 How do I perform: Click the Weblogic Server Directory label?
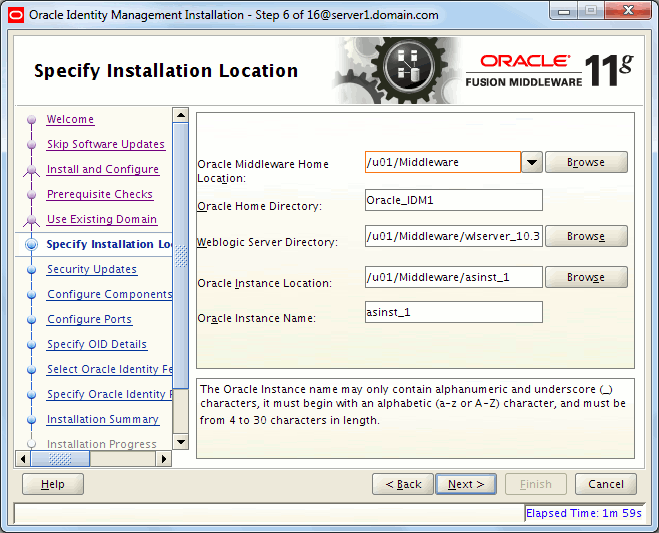[267, 242]
